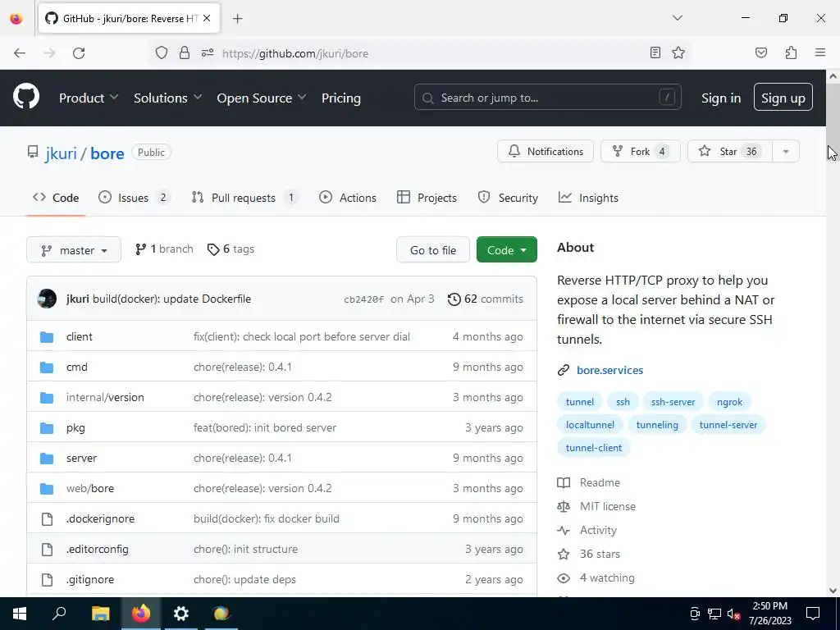Expand the Open Source menu
Image resolution: width=840 pixels, height=630 pixels.
(x=262, y=98)
